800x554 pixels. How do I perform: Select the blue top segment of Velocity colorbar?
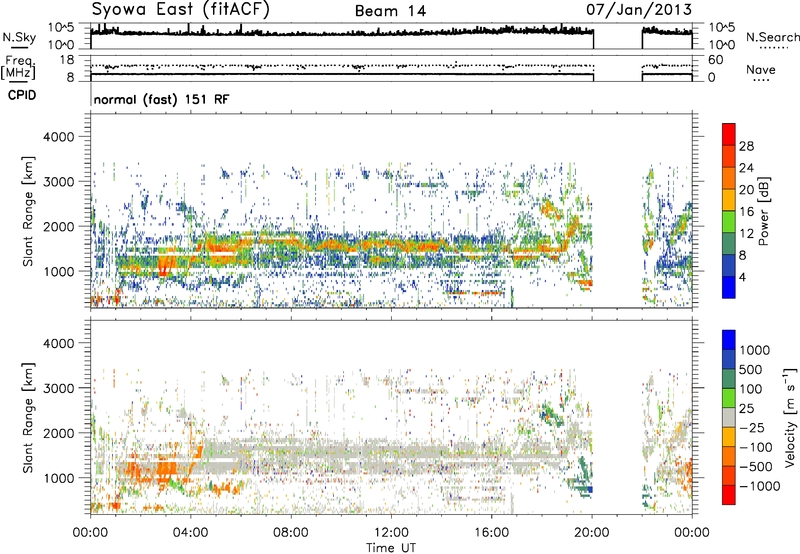[729, 340]
